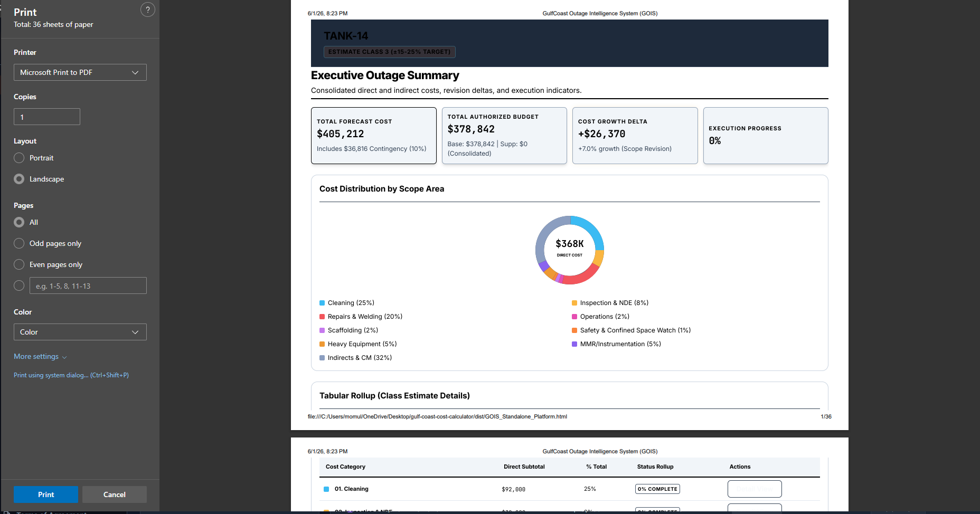The width and height of the screenshot is (980, 514).
Task: Click the gray Indirects & CM legend square
Action: point(322,358)
